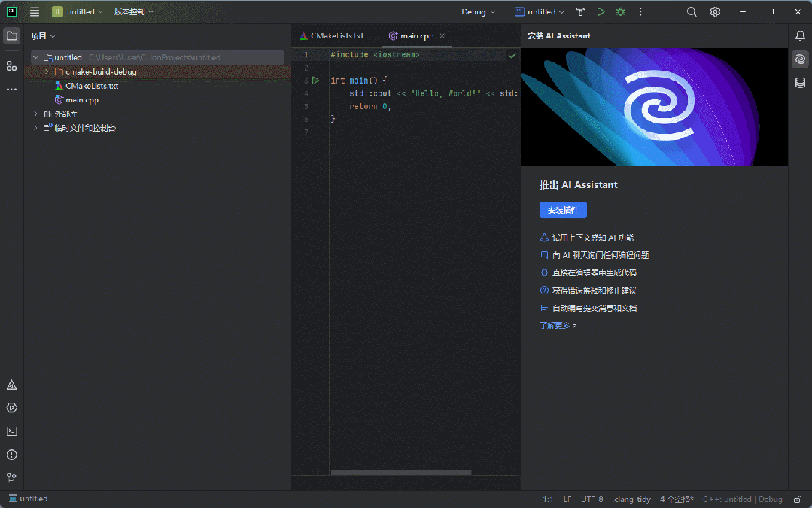Image resolution: width=812 pixels, height=508 pixels.
Task: Open IDE settings gear
Action: click(715, 11)
